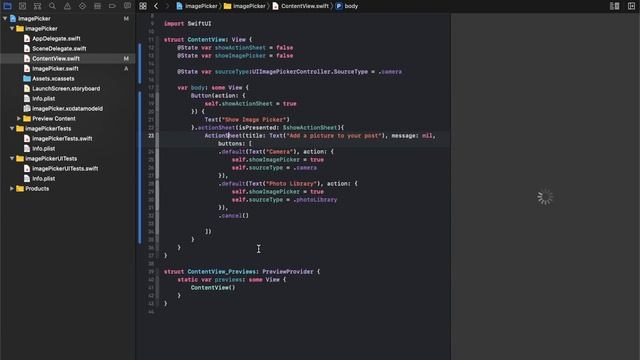Click the ContentView.swift breadcrumb
This screenshot has height=360, width=640.
coord(300,6)
